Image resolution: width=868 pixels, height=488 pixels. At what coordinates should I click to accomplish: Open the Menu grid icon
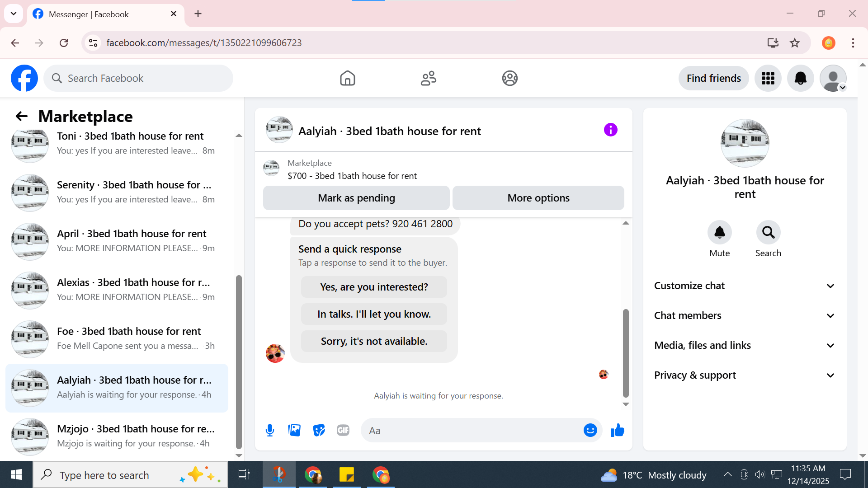(x=768, y=78)
